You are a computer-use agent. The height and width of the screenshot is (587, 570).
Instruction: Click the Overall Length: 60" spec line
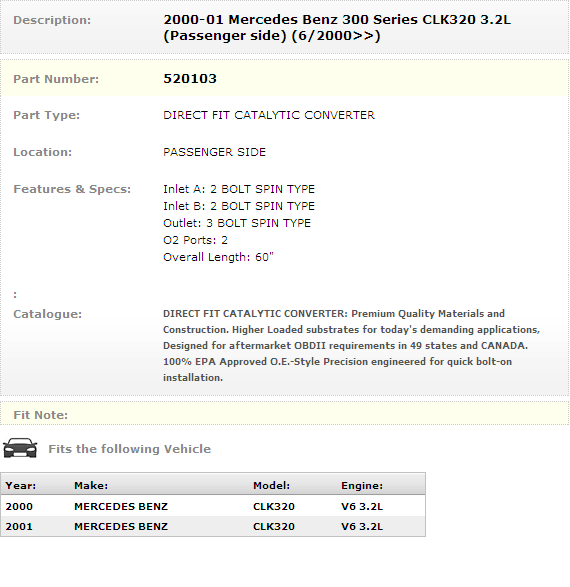(218, 257)
